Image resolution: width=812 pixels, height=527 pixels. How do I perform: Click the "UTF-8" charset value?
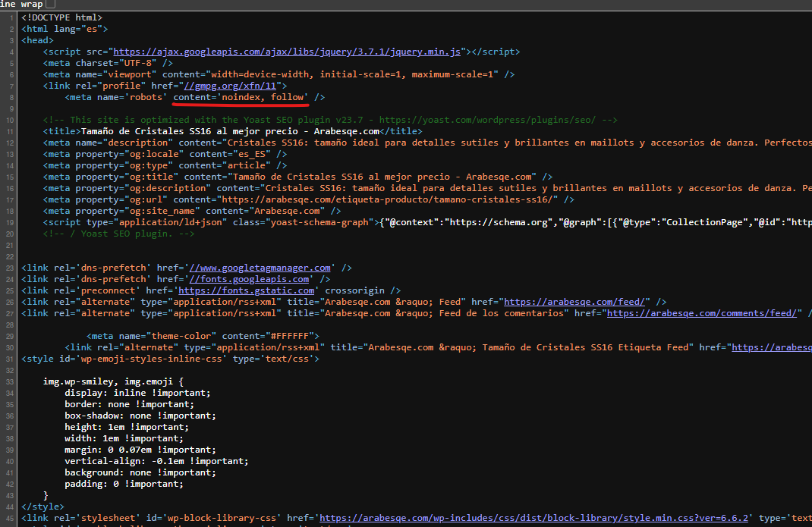(138, 63)
